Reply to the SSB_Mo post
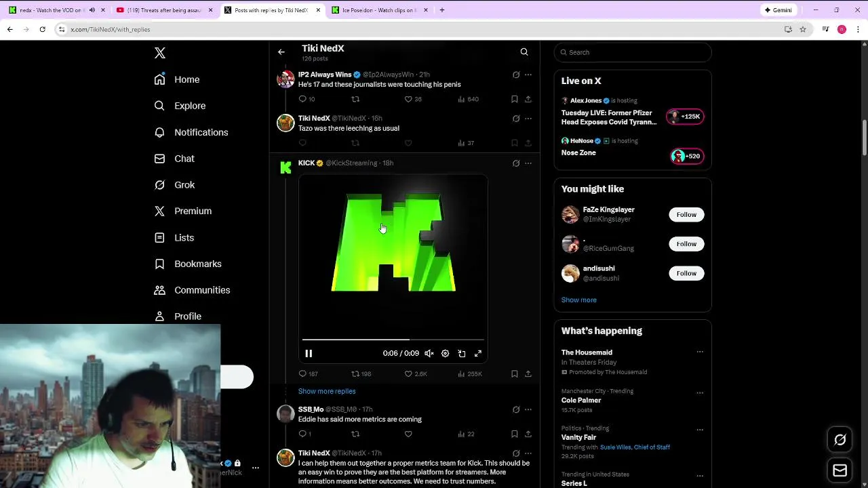The image size is (868, 488). click(x=305, y=434)
